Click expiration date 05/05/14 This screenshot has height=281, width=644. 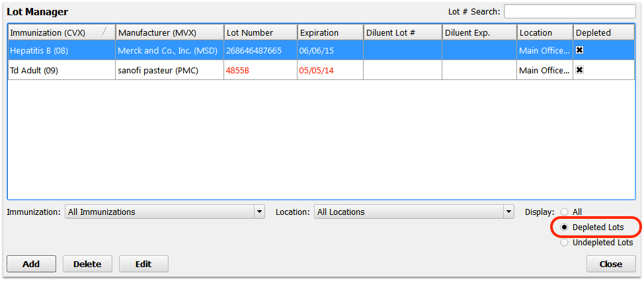click(x=330, y=70)
